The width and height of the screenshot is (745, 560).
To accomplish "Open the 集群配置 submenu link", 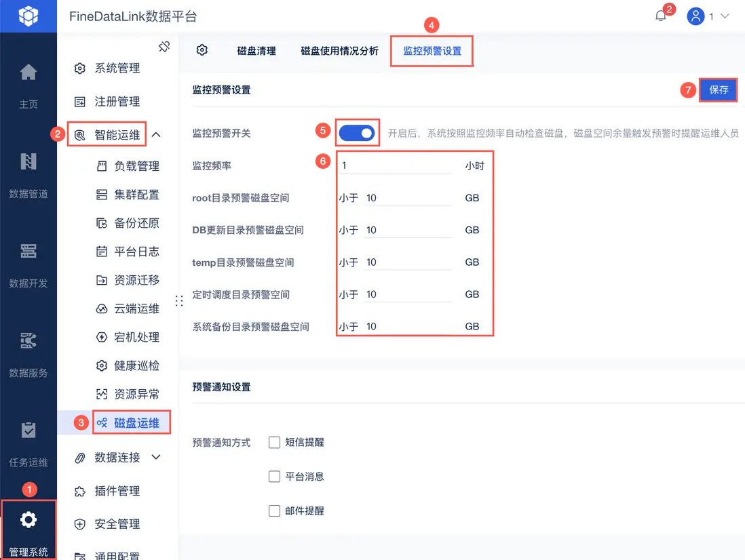I will click(136, 195).
